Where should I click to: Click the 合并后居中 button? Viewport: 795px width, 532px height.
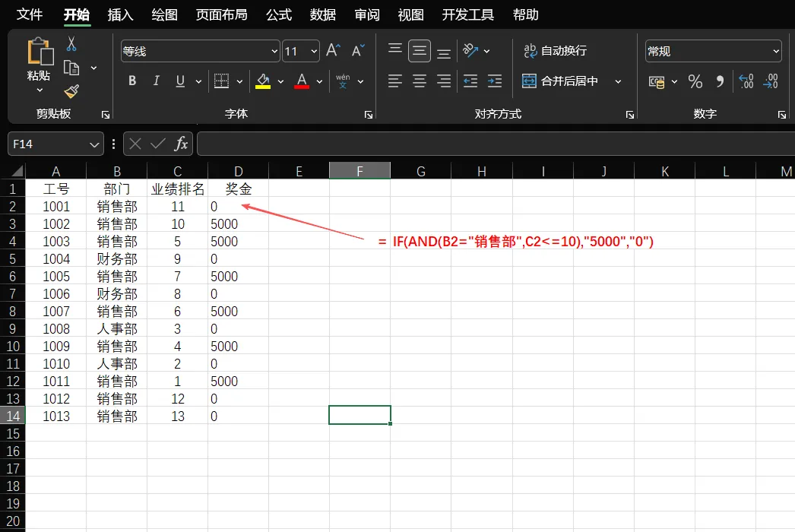(560, 81)
